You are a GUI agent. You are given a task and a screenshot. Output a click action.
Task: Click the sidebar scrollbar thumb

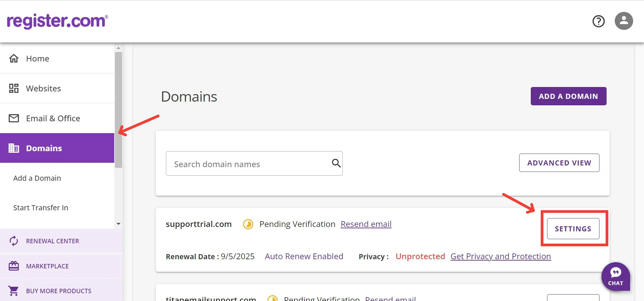pos(118,110)
